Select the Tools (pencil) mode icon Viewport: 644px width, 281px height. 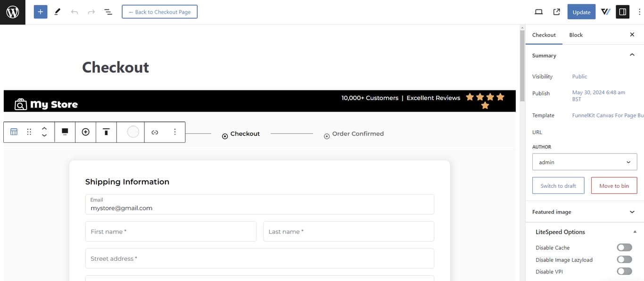tap(57, 11)
